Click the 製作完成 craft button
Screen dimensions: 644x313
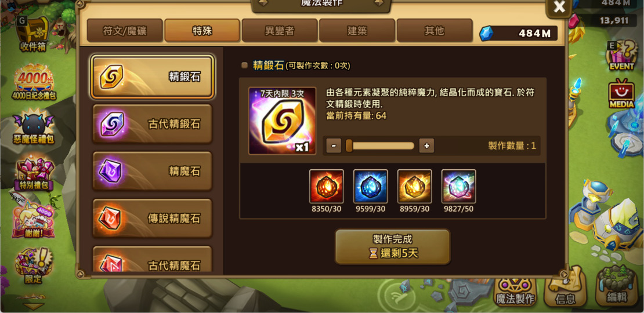393,246
